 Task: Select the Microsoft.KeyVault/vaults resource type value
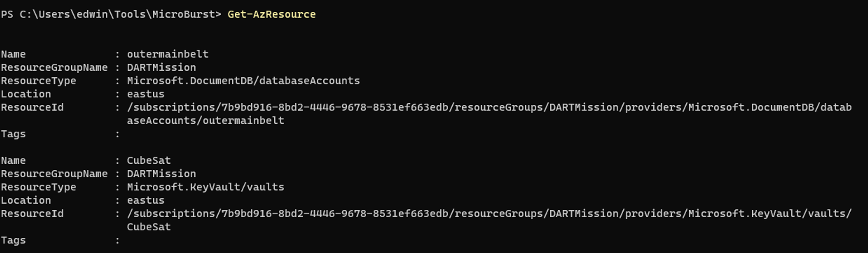(x=205, y=187)
